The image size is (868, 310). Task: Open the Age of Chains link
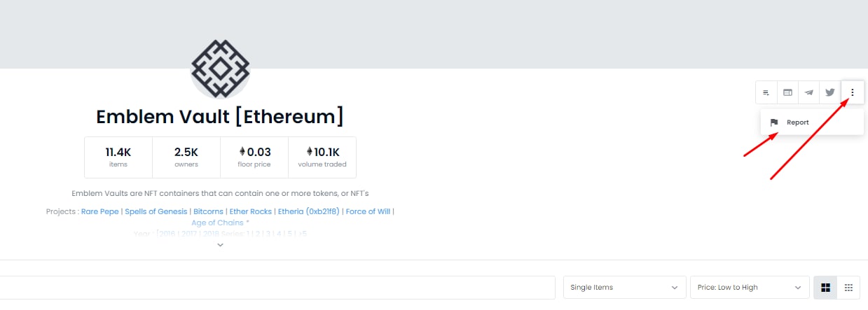pyautogui.click(x=217, y=223)
